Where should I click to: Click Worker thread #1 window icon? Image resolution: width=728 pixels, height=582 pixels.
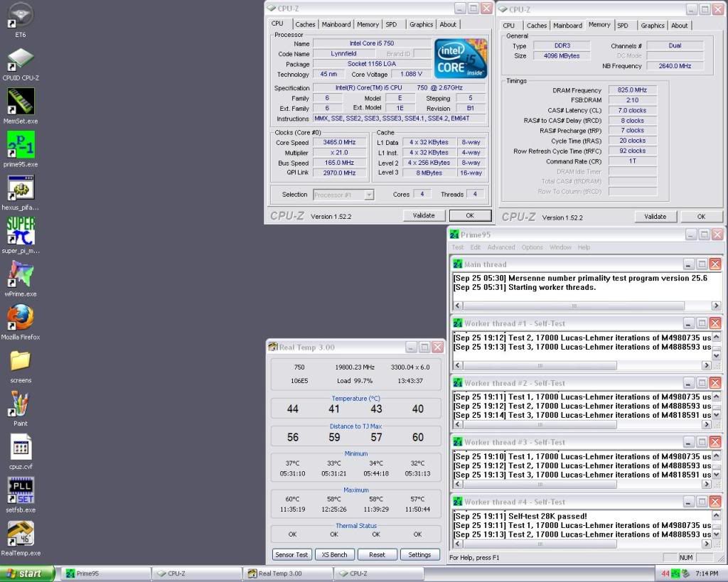click(458, 323)
